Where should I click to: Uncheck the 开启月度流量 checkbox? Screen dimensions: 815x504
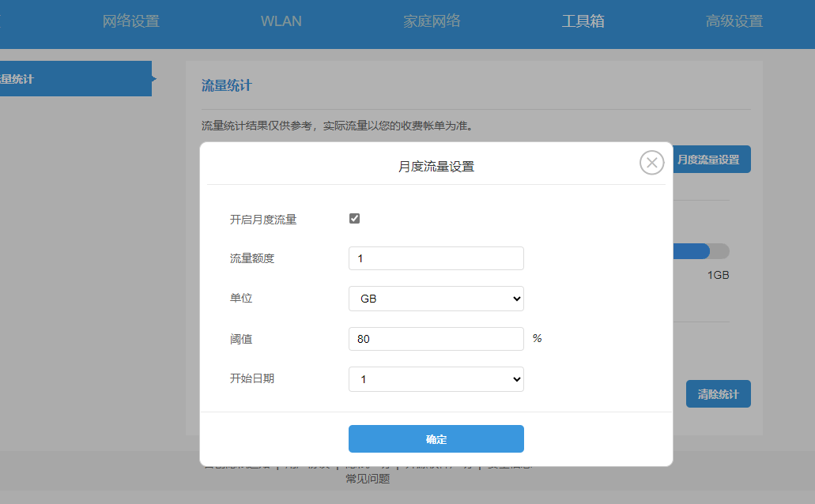(353, 219)
